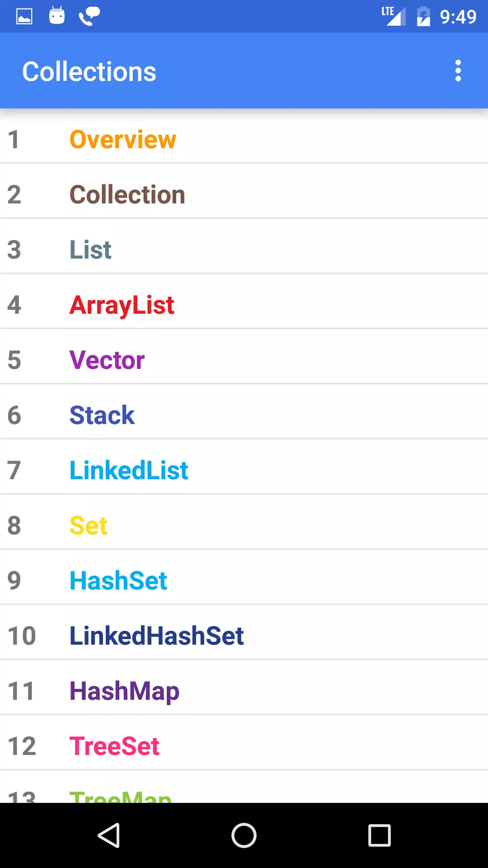
Task: Open recent apps square button
Action: (380, 835)
